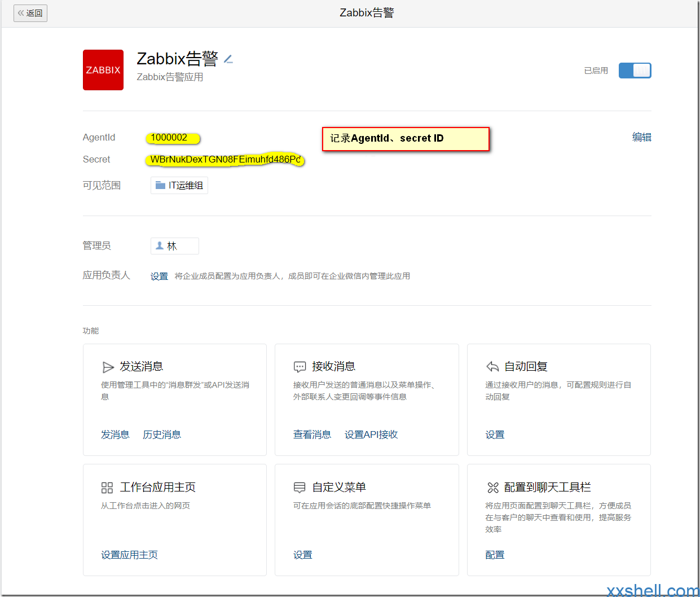Viewport: 700px width, 597px height.
Task: Click the Zabbix告警 page header title
Action: [367, 13]
